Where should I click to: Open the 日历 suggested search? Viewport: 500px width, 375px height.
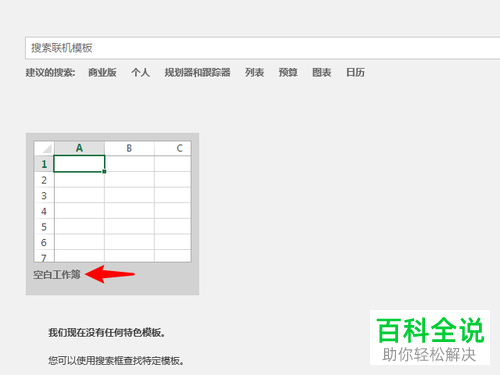point(355,72)
